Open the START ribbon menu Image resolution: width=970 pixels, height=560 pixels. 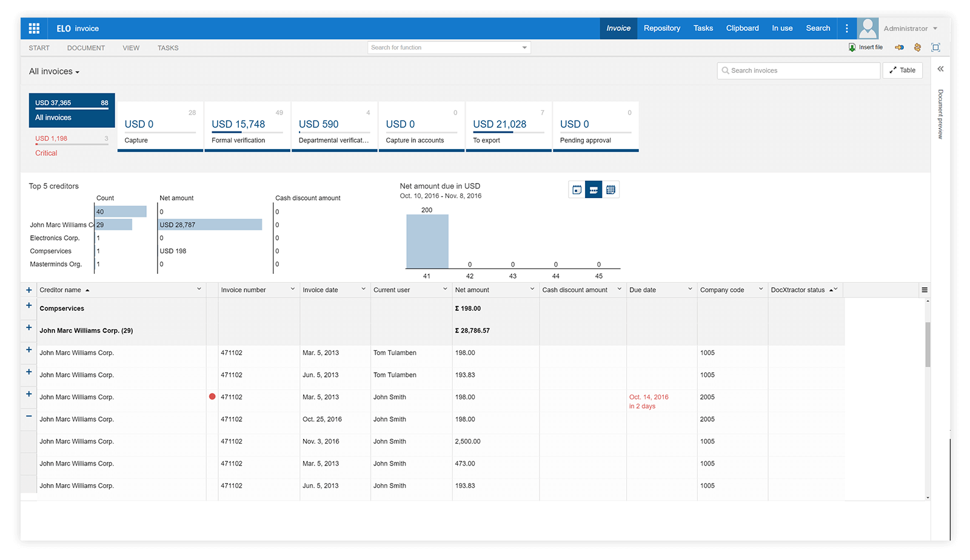(39, 48)
